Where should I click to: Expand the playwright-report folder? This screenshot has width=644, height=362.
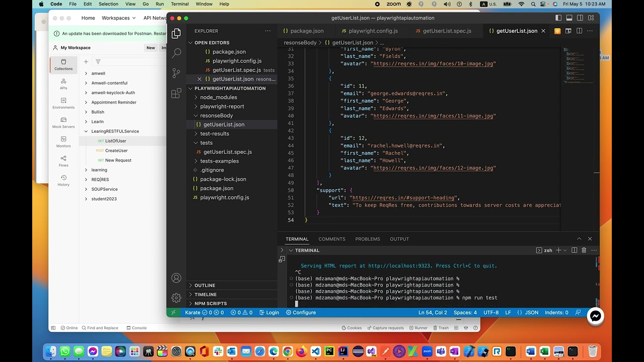click(222, 107)
